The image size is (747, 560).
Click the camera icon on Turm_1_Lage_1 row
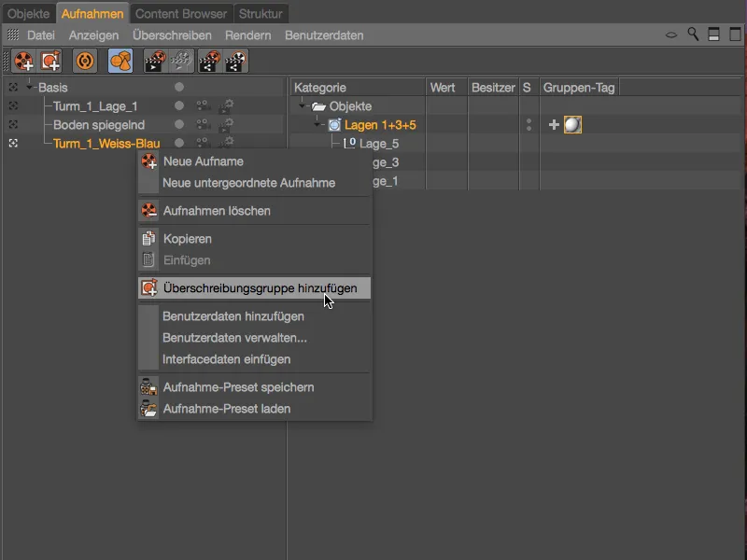[x=203, y=105]
